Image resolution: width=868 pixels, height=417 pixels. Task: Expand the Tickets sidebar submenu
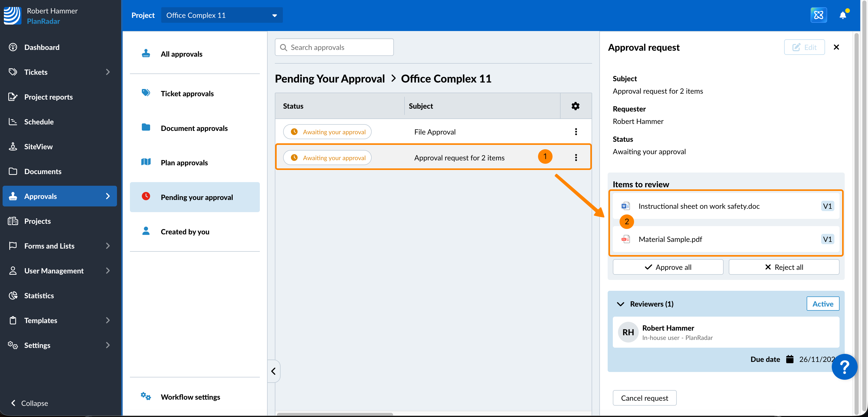(107, 72)
